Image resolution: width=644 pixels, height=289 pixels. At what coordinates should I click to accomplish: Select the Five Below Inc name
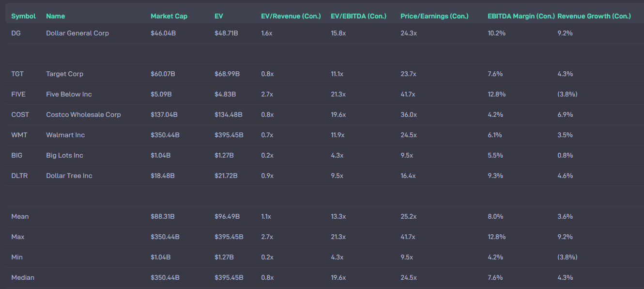click(69, 94)
